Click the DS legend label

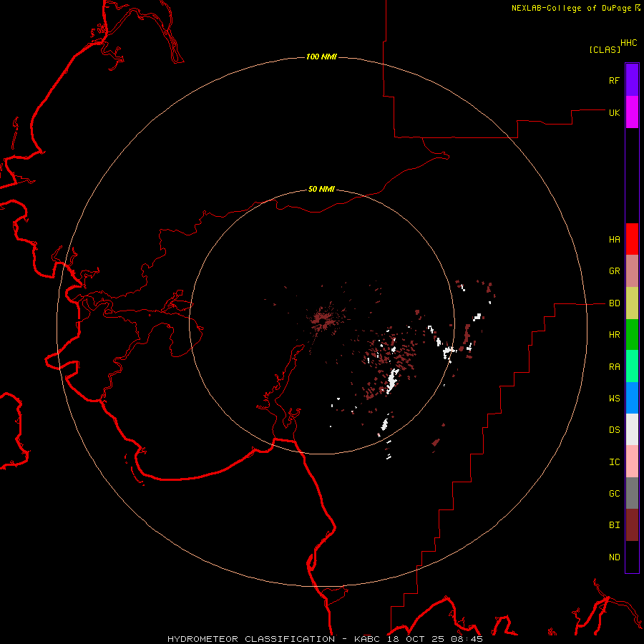click(614, 429)
